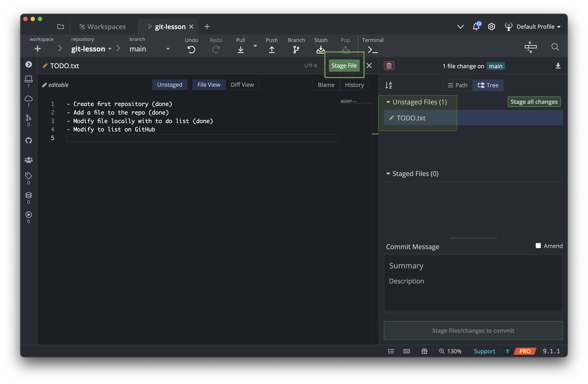Click the download arrow in commit panel header
Viewport: 588px width, 384px height.
click(558, 66)
